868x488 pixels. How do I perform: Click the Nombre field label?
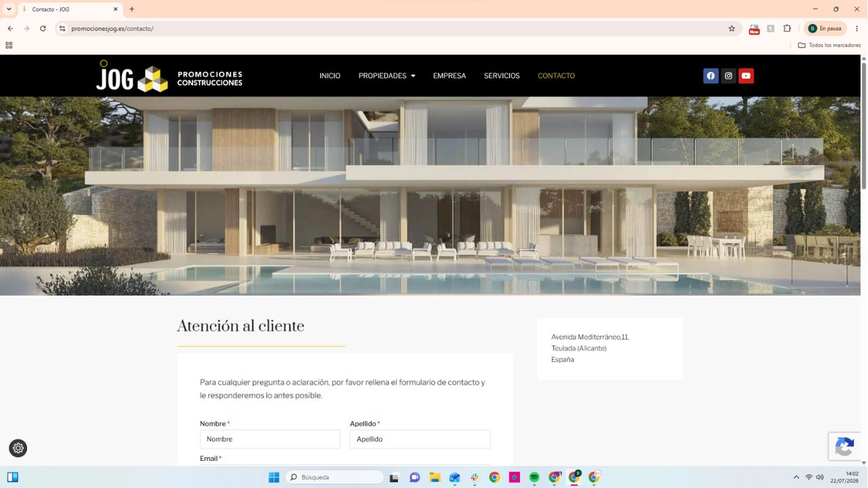coord(213,424)
